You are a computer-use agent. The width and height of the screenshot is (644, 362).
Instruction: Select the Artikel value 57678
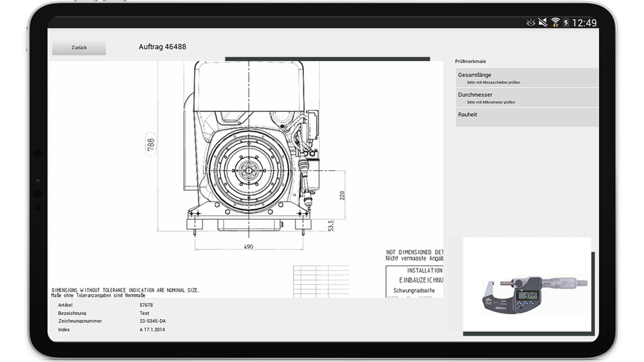pos(146,305)
